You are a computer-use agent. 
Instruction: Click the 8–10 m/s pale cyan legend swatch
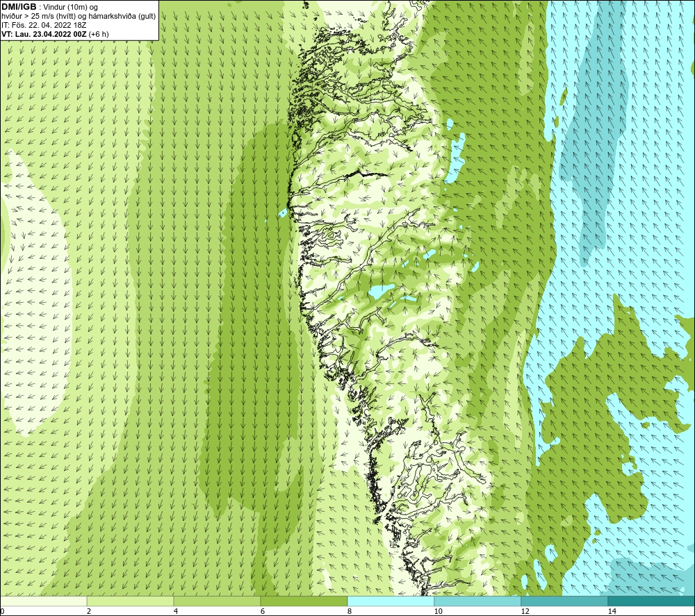tap(391, 601)
